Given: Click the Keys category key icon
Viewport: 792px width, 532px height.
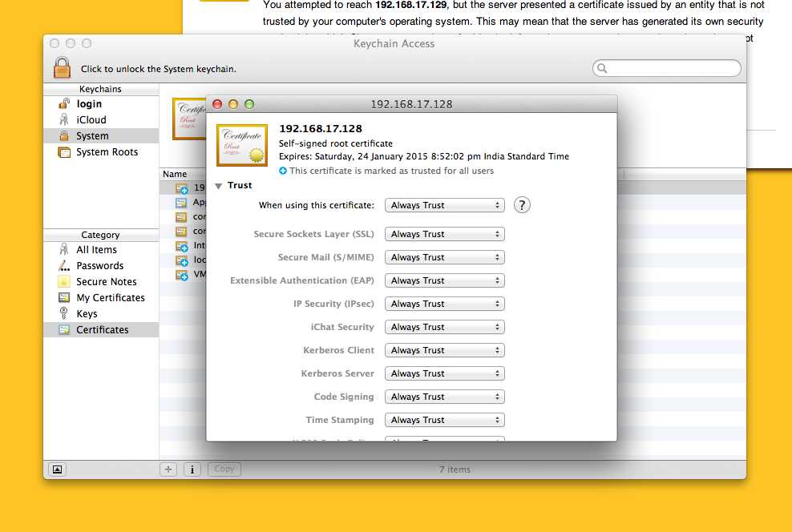Looking at the screenshot, I should coord(63,313).
